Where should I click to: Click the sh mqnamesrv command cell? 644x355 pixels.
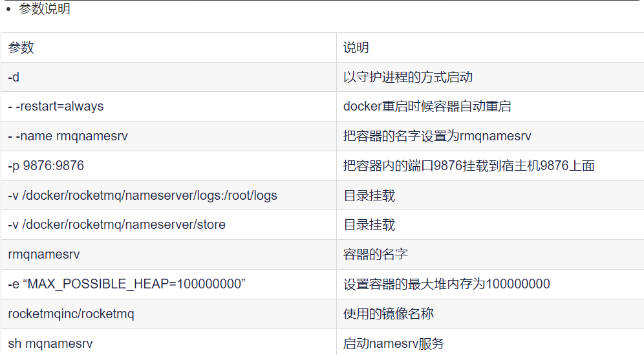click(168, 342)
